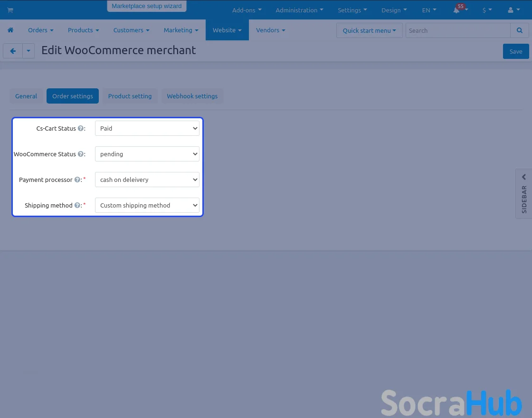Open the Shipping method dropdown
Viewport: 532px width, 418px height.
pyautogui.click(x=147, y=205)
